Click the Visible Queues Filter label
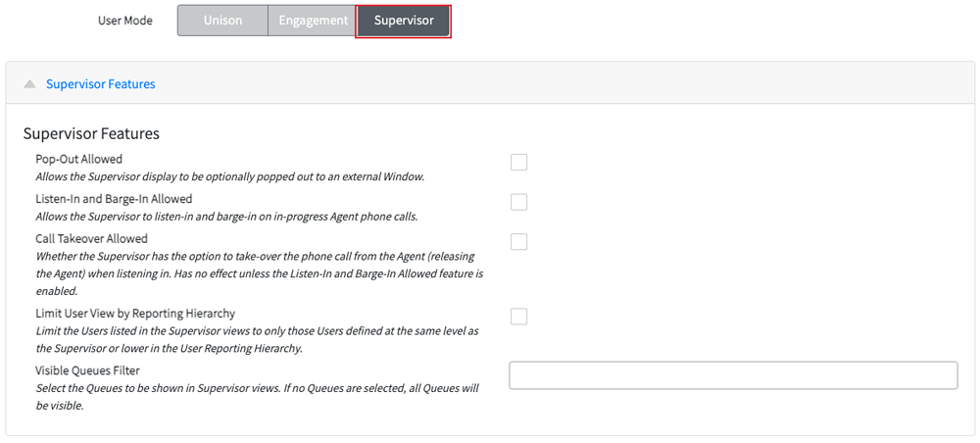This screenshot has width=980, height=443. click(x=87, y=370)
